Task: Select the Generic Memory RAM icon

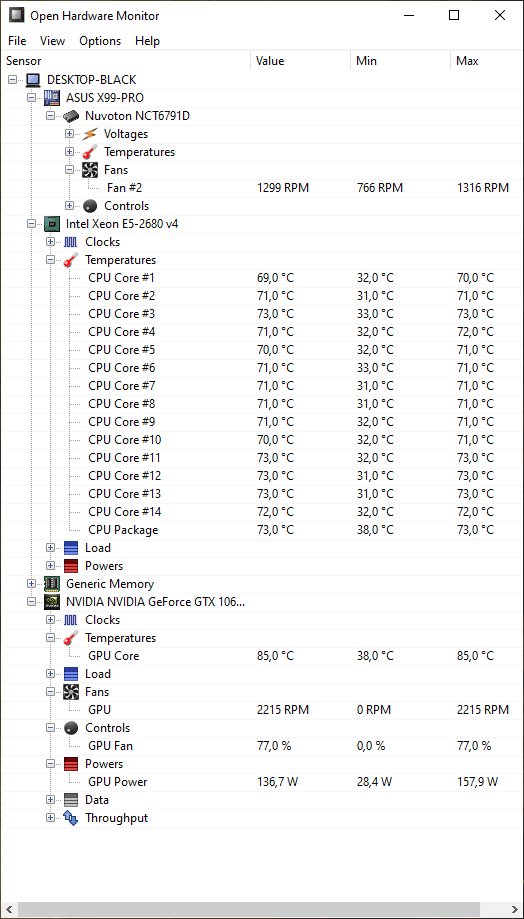Action: pos(52,584)
